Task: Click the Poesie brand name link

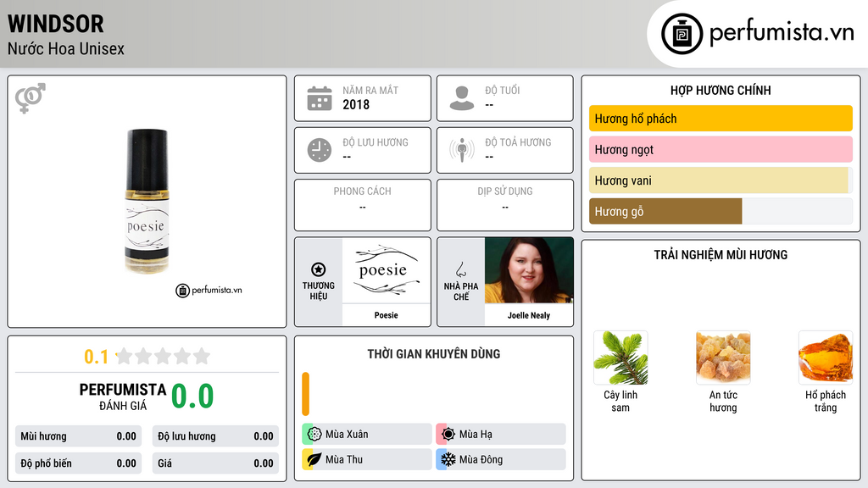Action: pyautogui.click(x=386, y=315)
